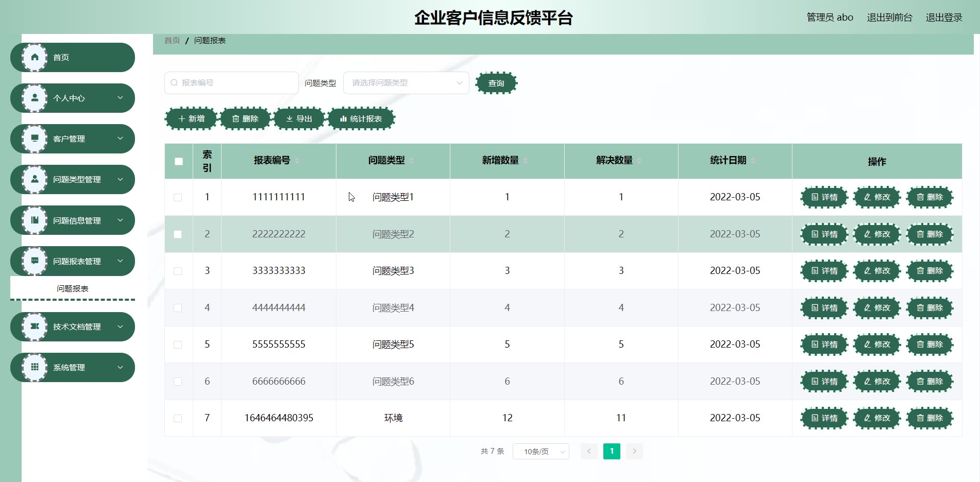Toggle the select-all checkbox in table header
This screenshot has width=980, height=482.
click(179, 161)
